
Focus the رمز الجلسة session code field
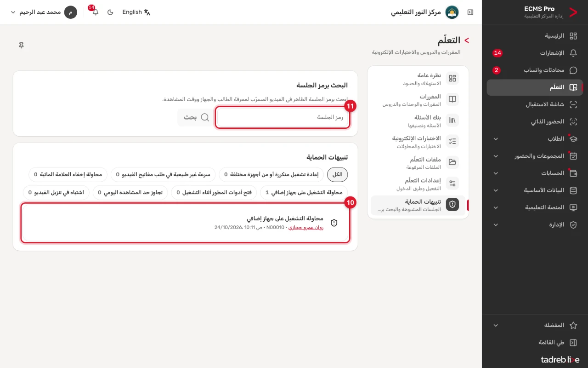pos(283,117)
